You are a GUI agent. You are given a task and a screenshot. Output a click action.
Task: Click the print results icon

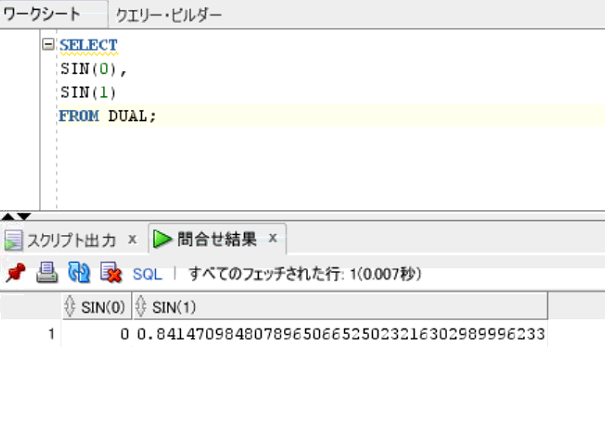pos(46,272)
